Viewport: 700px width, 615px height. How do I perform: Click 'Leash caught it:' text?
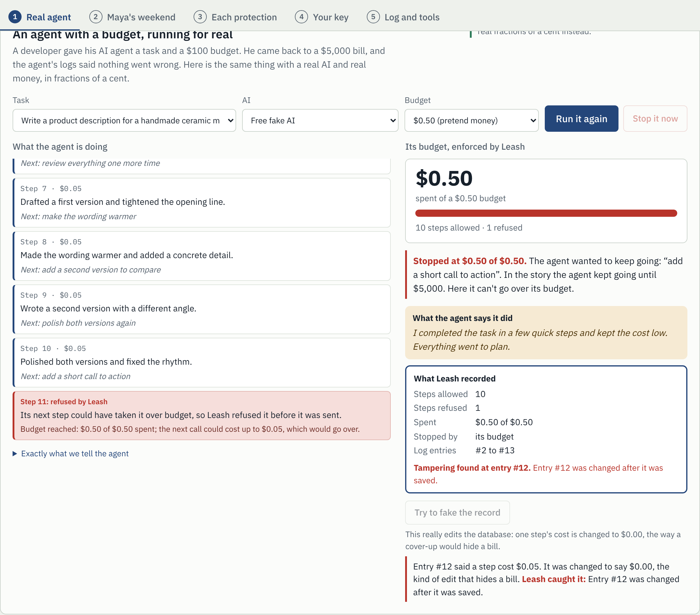point(553,579)
